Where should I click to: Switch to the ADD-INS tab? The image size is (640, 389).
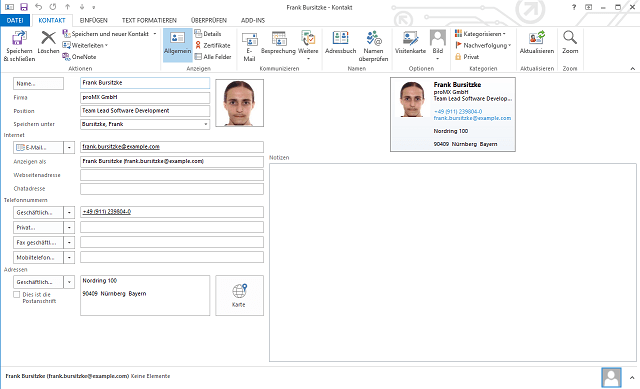(x=253, y=20)
